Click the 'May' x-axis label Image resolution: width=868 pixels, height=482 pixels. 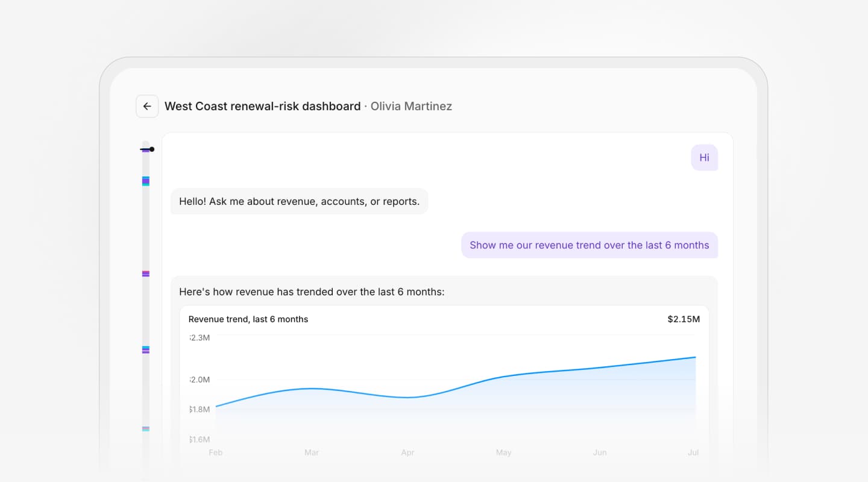pos(503,452)
